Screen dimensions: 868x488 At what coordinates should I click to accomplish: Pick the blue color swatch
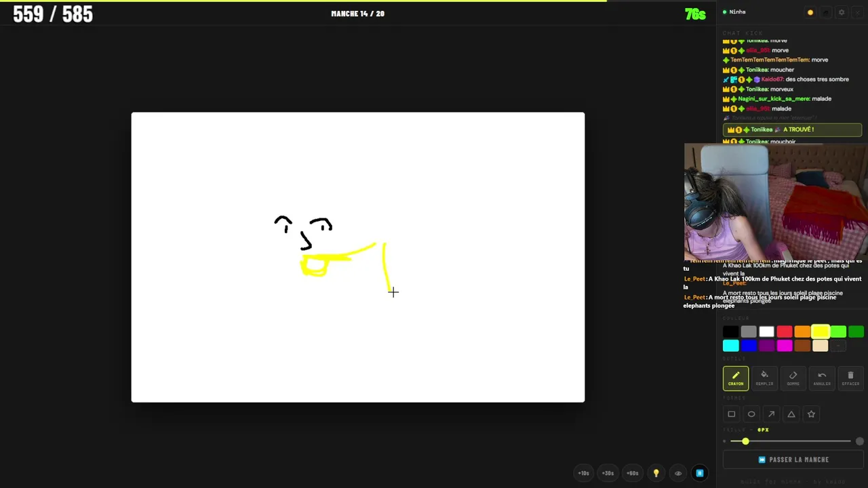[749, 346]
